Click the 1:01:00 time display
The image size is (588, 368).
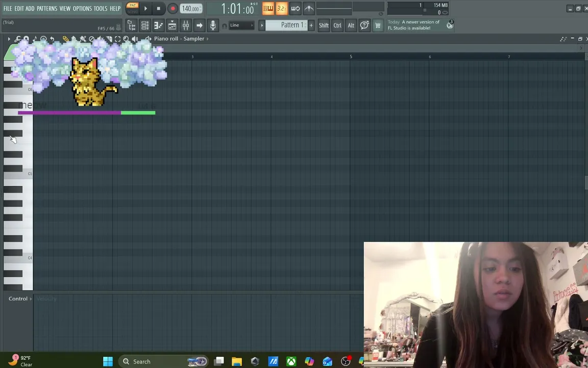[238, 8]
